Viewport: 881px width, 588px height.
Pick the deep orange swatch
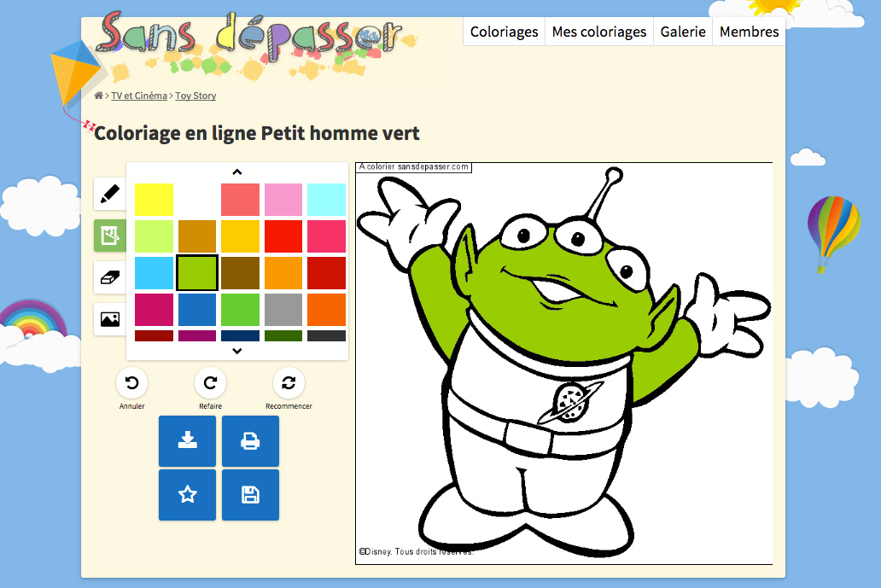[326, 310]
